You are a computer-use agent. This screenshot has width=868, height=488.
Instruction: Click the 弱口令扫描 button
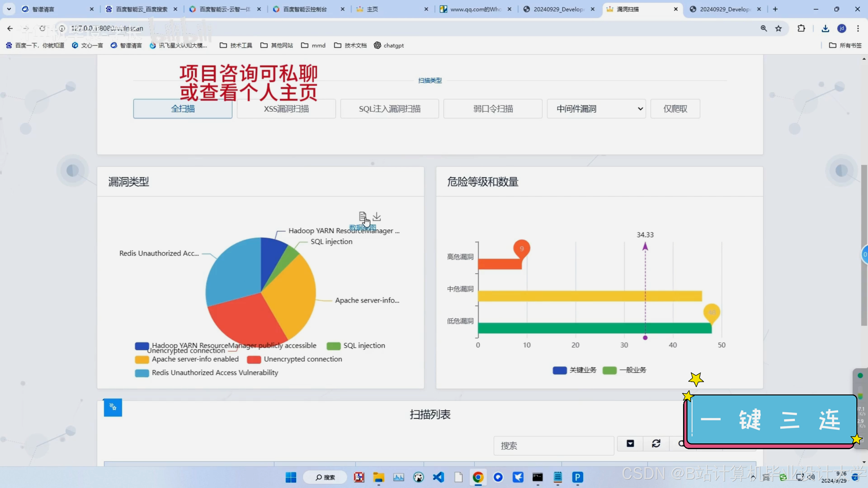pyautogui.click(x=493, y=109)
